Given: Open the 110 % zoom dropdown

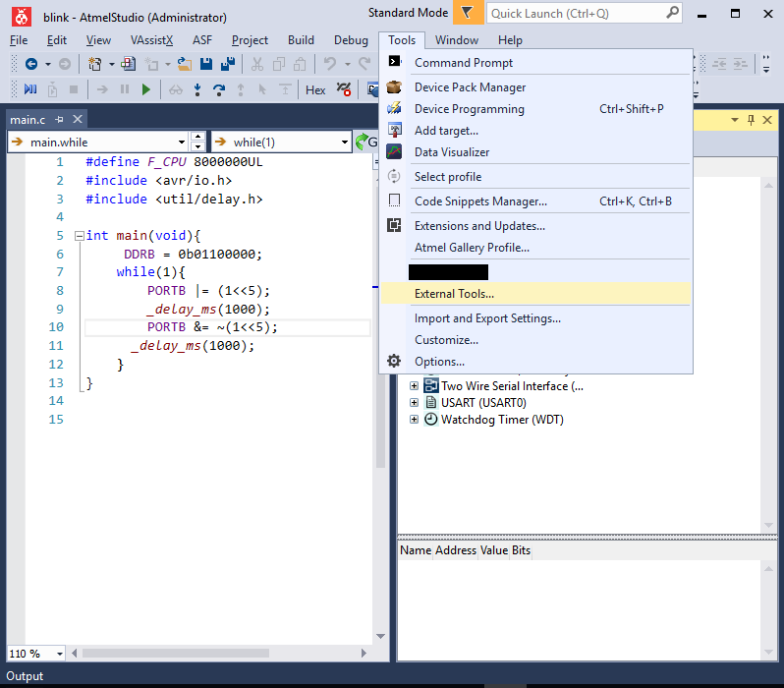Looking at the screenshot, I should [60, 654].
